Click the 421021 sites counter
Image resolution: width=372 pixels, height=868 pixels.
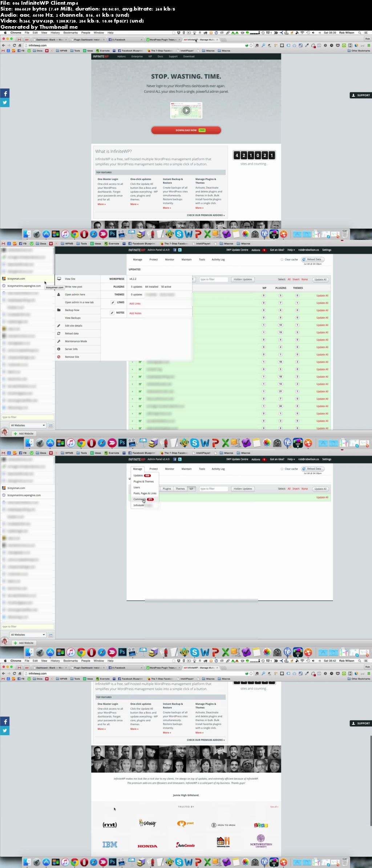click(254, 155)
